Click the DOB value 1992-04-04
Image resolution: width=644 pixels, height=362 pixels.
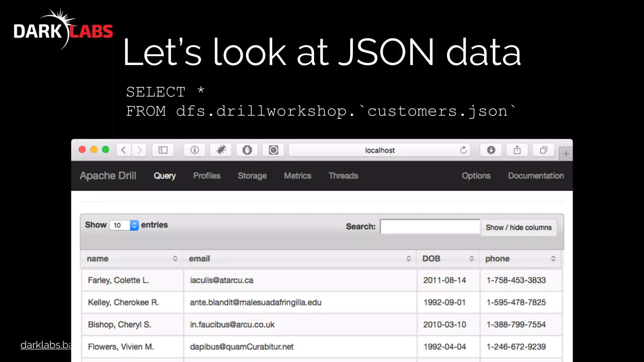(445, 347)
